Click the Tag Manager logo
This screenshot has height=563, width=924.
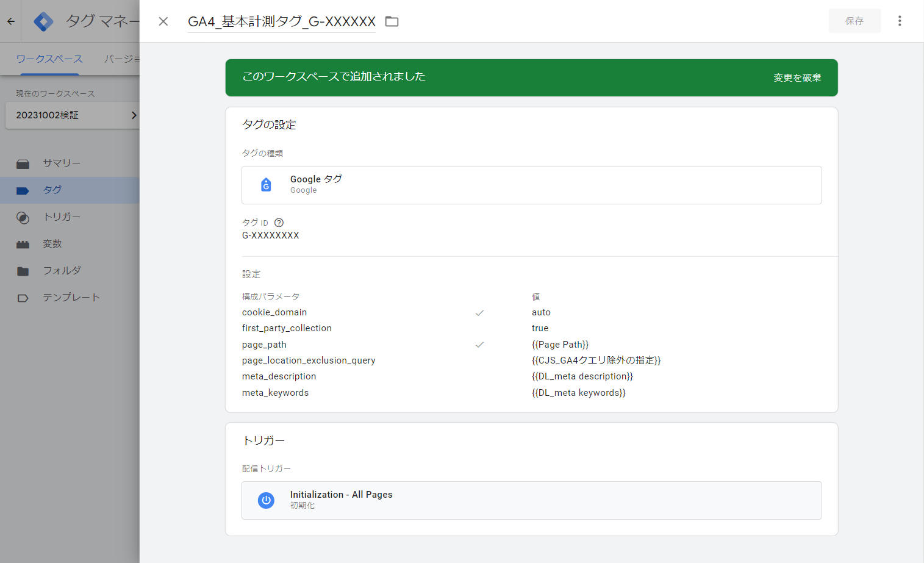43,21
